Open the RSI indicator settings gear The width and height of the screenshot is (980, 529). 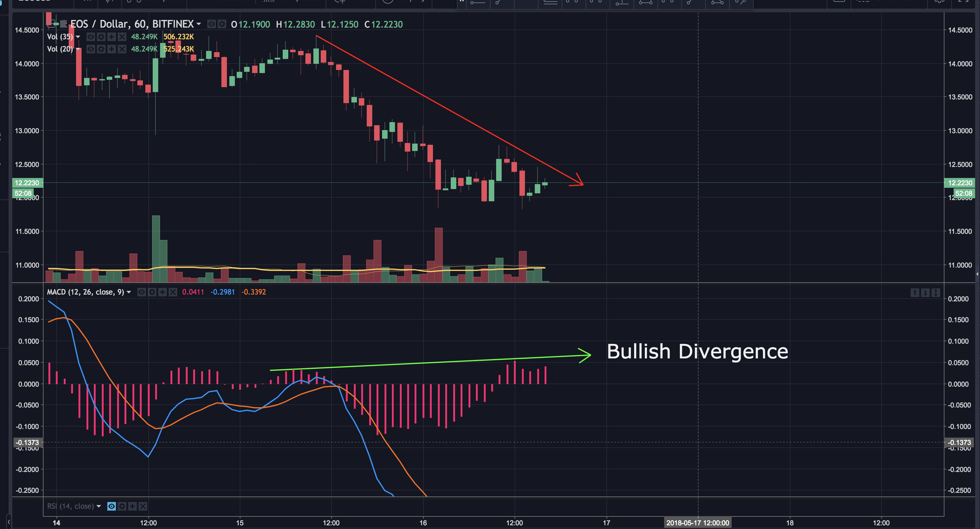[x=122, y=506]
